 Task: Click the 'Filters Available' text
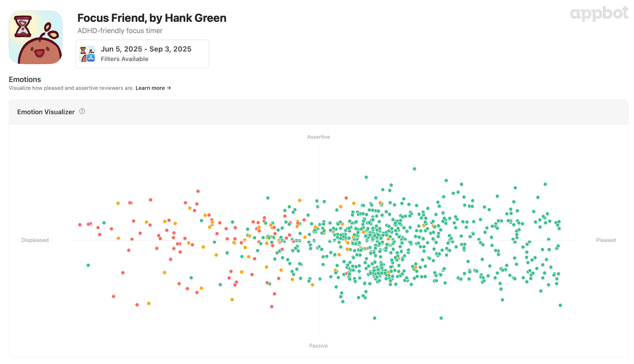click(x=125, y=59)
